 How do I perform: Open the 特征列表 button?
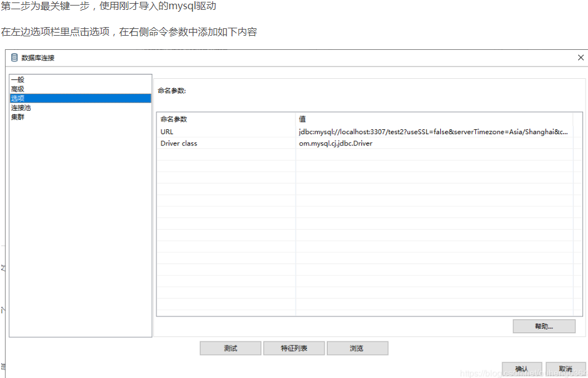(294, 348)
